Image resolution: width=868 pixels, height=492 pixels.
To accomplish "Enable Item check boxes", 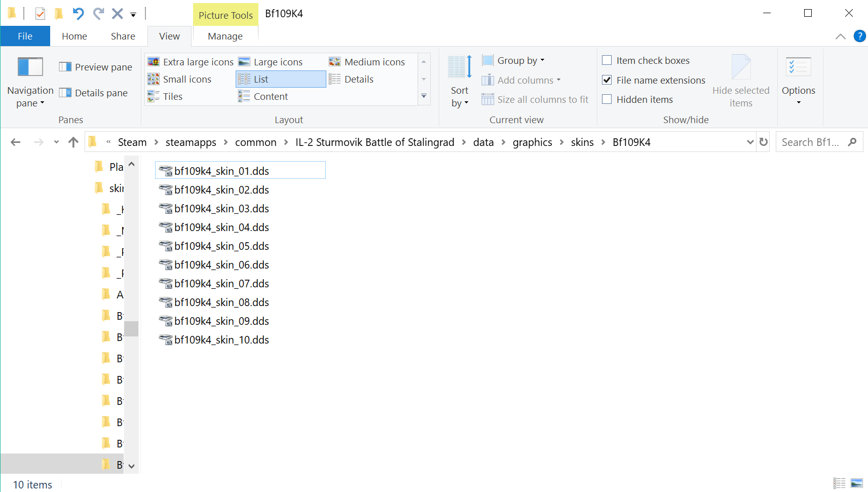I will [x=607, y=60].
